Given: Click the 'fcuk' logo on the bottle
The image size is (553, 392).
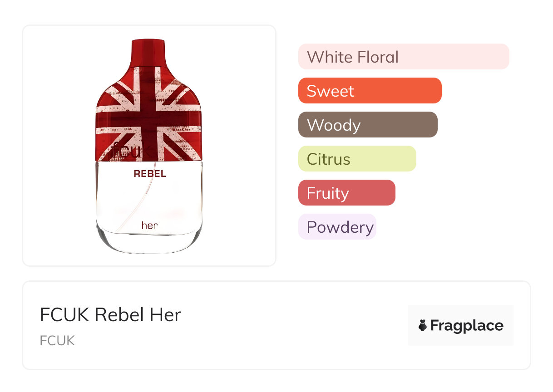Looking at the screenshot, I should tap(126, 149).
